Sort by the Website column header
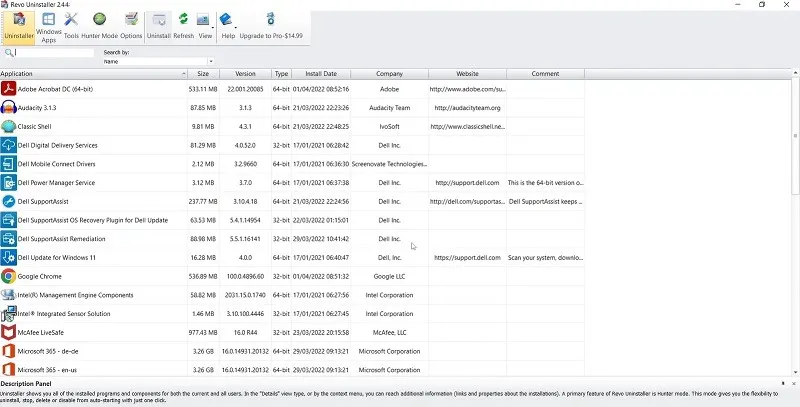Viewport: 800px width, 407px height. (x=467, y=74)
